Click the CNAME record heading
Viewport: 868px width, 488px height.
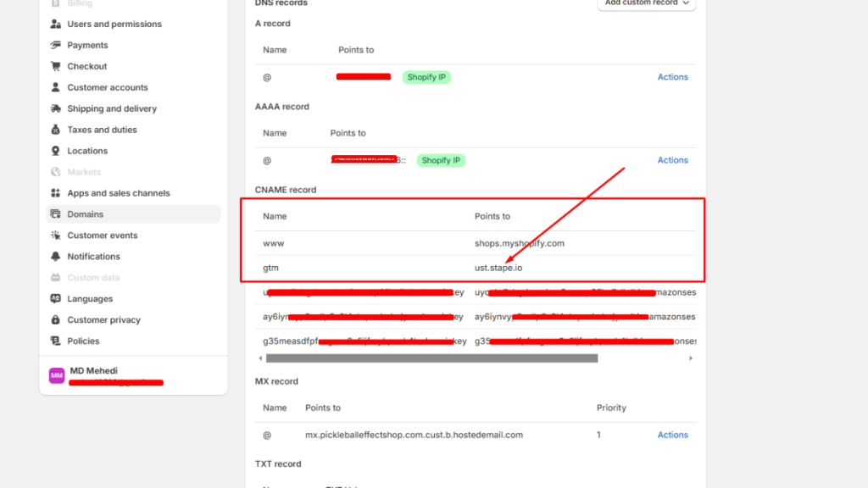[286, 190]
